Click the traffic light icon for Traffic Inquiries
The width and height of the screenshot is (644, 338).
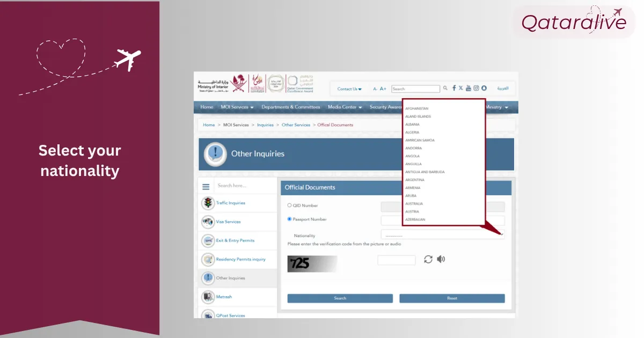[208, 203]
